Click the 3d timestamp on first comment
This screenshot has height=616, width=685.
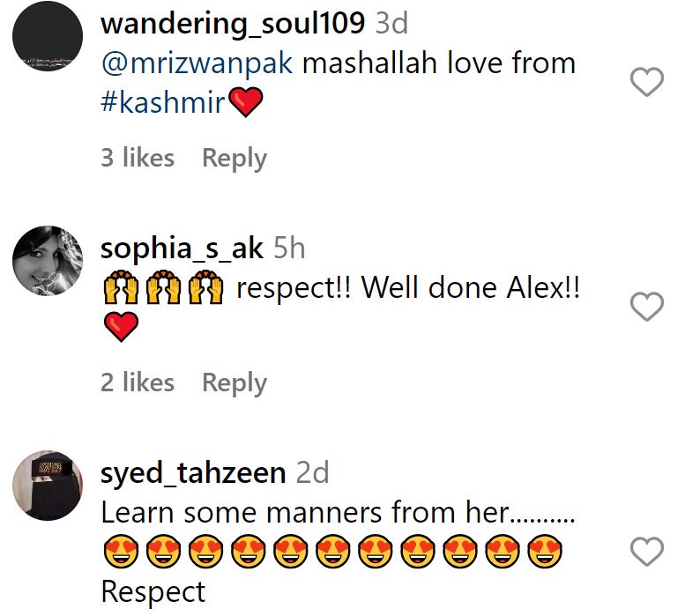tap(391, 23)
